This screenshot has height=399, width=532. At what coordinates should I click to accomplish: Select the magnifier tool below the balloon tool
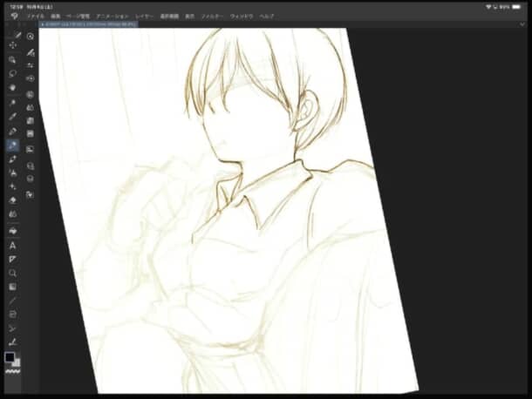click(x=13, y=273)
